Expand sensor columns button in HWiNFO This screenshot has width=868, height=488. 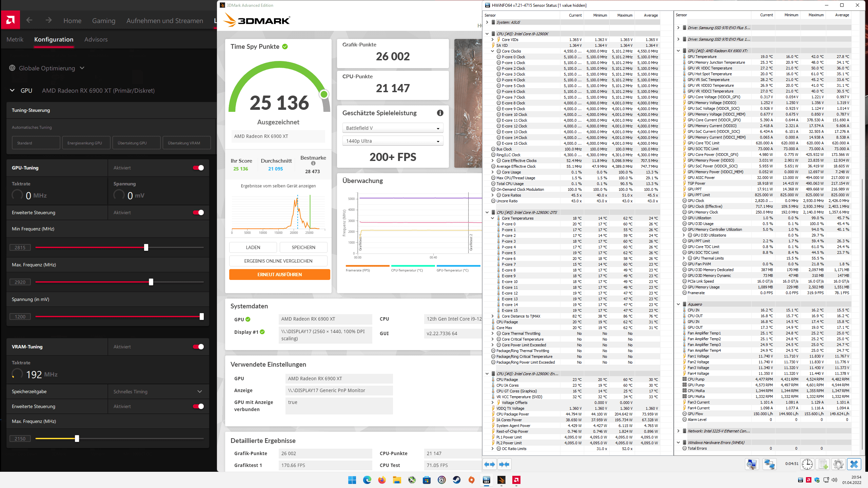coord(489,464)
